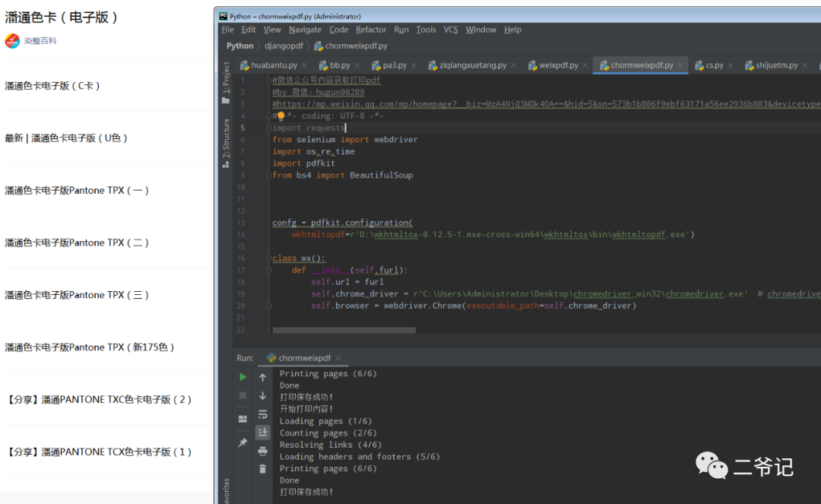Click the up arrow in the Run console

(263, 377)
